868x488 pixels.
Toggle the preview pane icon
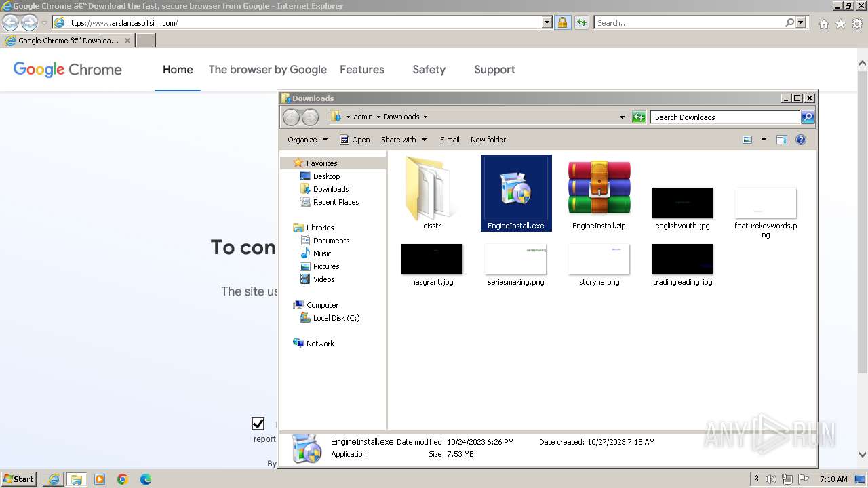coord(782,140)
